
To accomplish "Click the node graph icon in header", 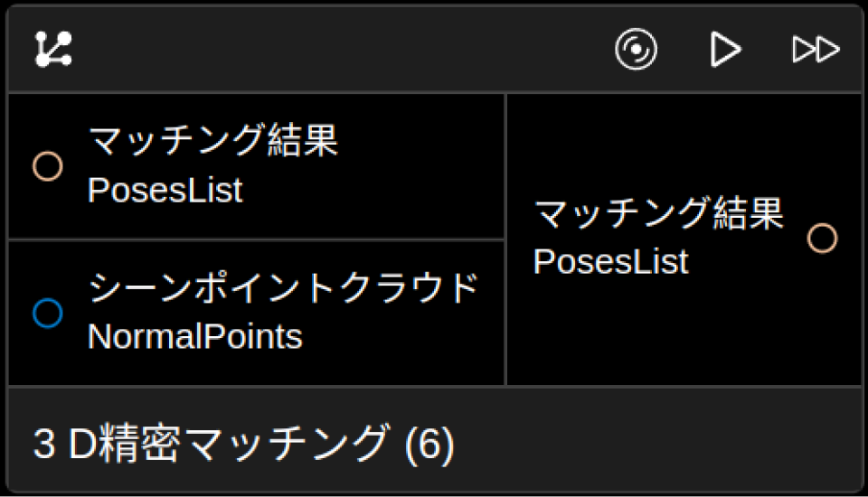I will tap(53, 49).
